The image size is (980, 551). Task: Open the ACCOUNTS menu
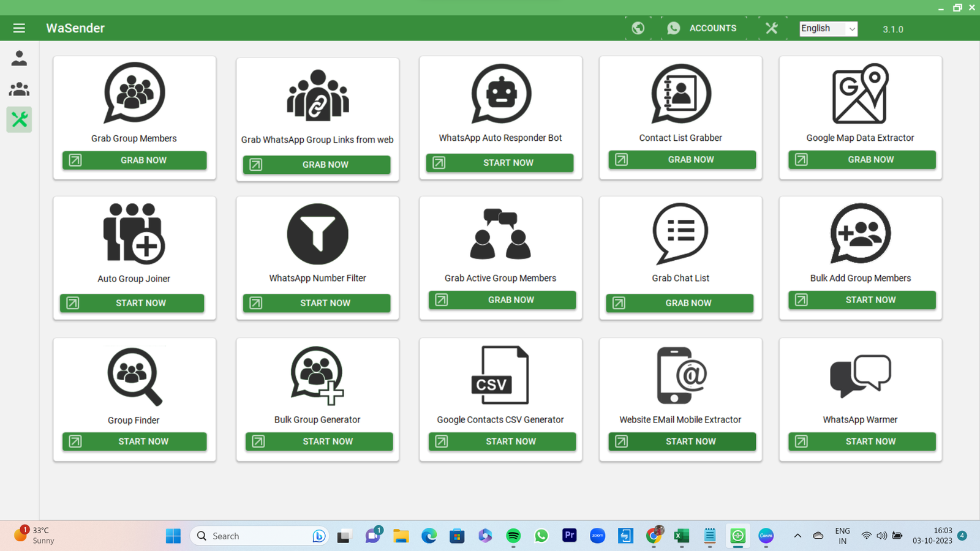702,28
